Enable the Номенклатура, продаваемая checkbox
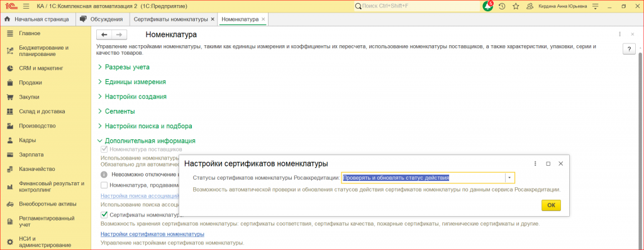Screen dimensions: 644x250 pyautogui.click(x=104, y=185)
